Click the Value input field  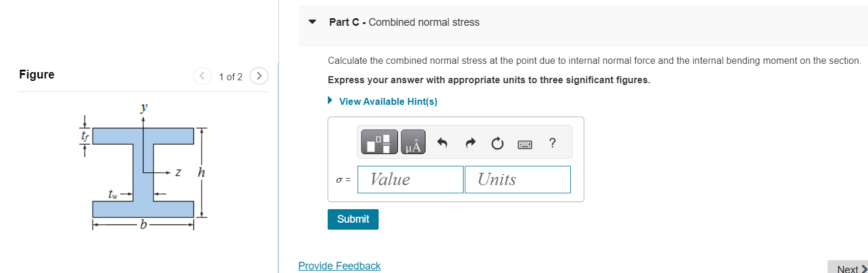[410, 179]
